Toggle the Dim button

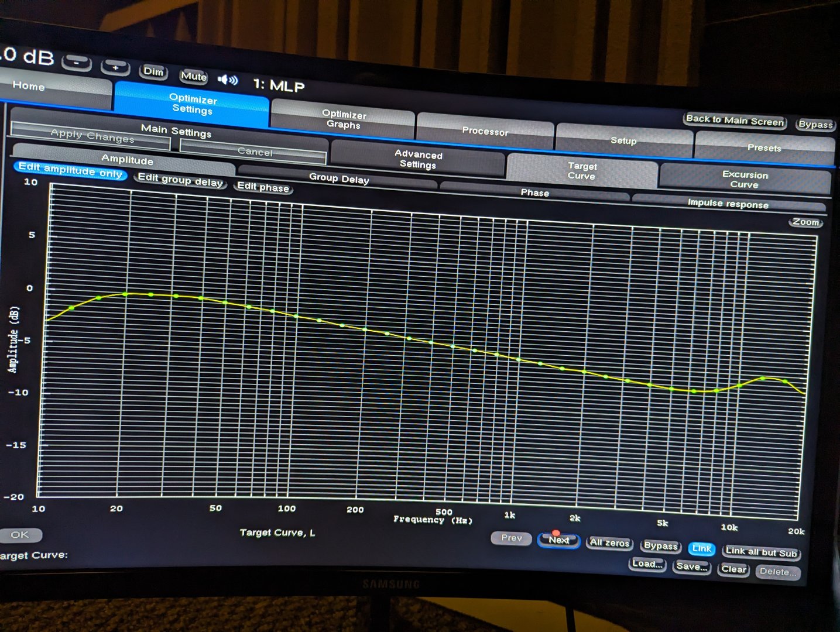point(153,72)
